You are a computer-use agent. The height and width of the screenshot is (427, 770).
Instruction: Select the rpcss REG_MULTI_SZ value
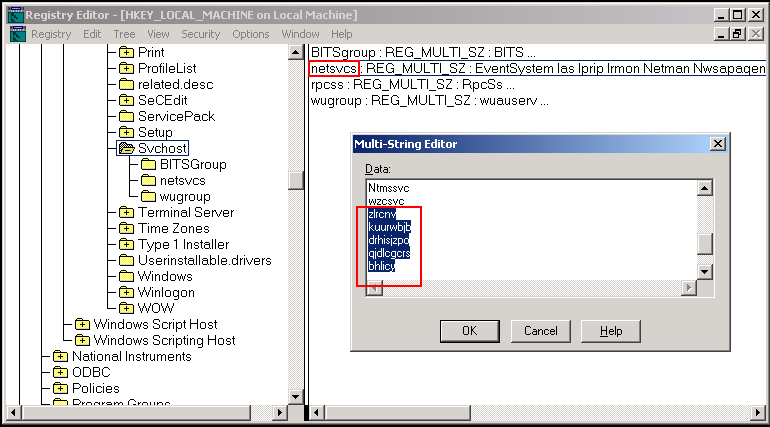[412, 84]
